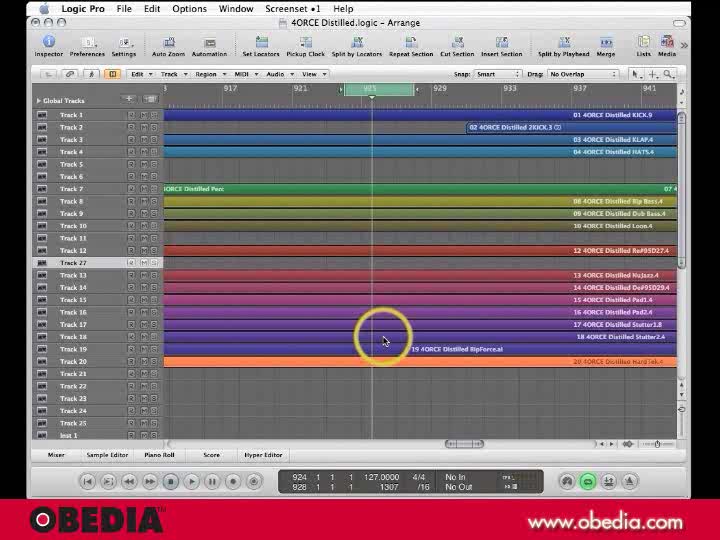Open the local Edit dropdown menu
Viewport: 720px width, 540px height.
tap(141, 74)
